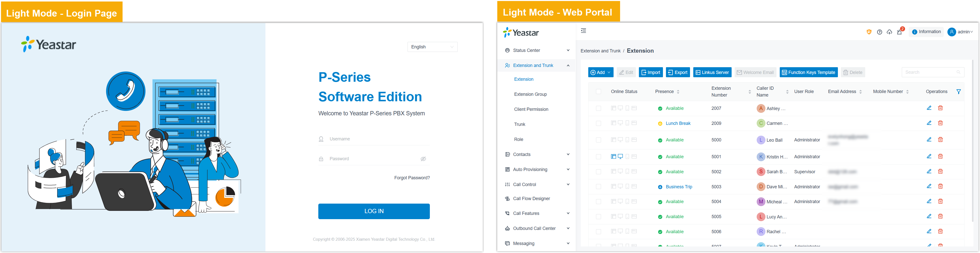Viewport: 980px width, 253px height.
Task: Open the English language dropdown
Action: (432, 47)
